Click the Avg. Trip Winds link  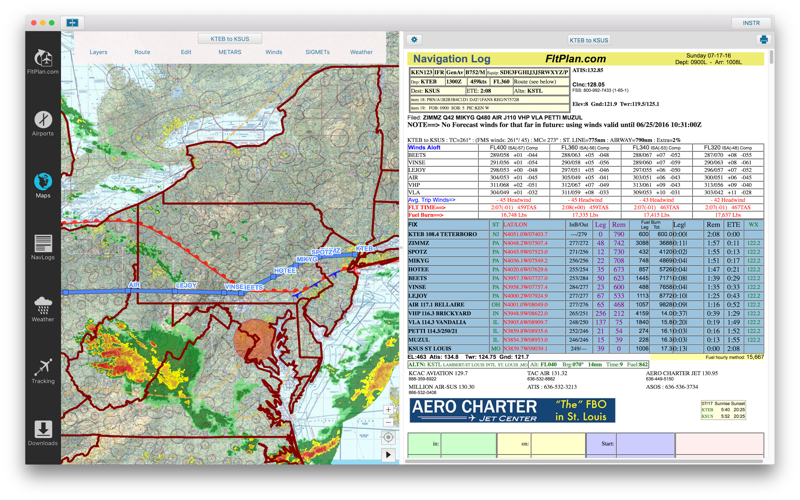coord(432,200)
